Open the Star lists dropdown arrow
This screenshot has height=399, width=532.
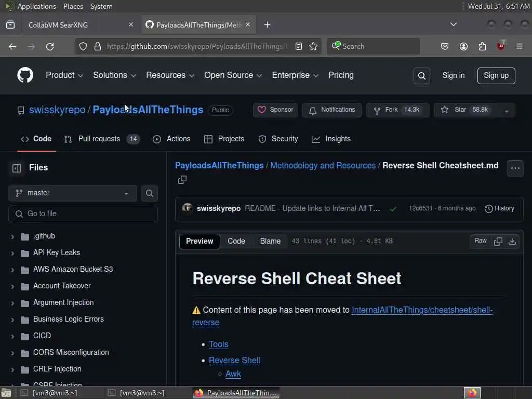(507, 111)
